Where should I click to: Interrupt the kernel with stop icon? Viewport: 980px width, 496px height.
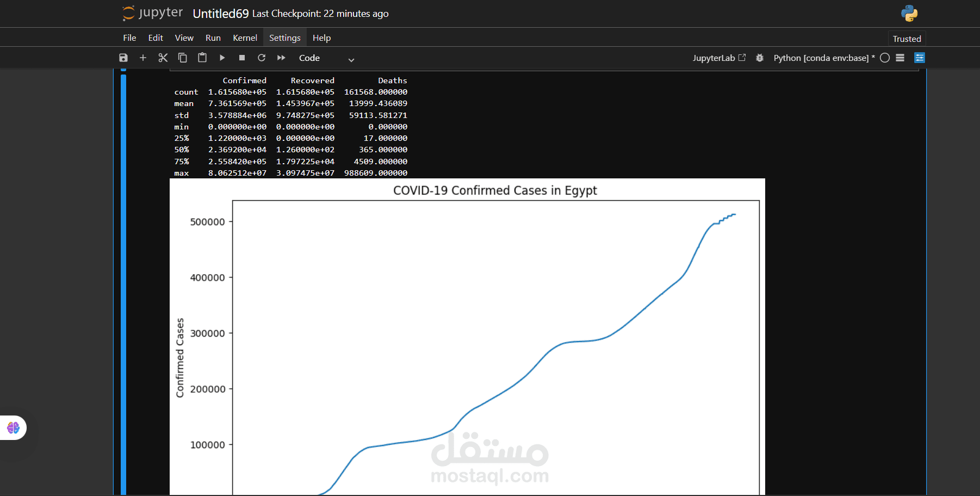point(242,58)
